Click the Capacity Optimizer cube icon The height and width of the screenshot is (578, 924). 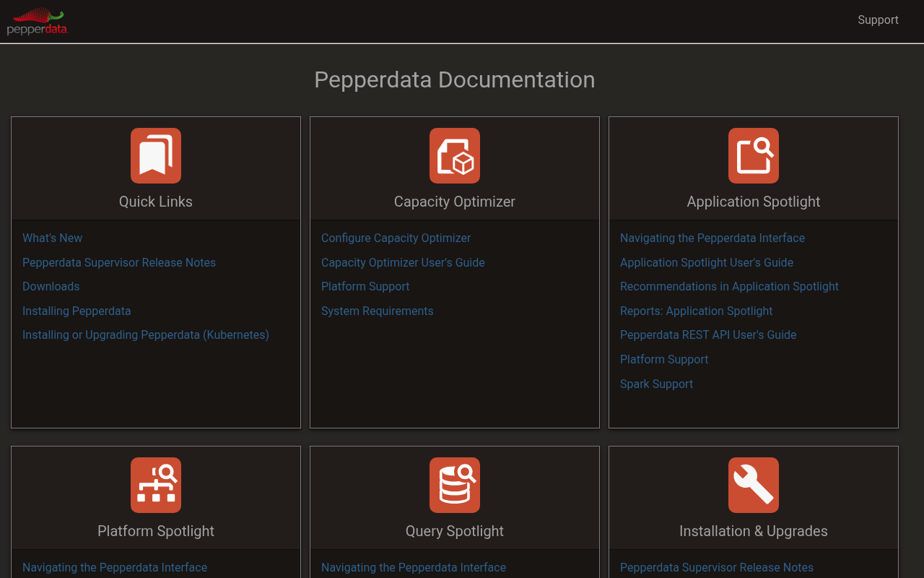[x=455, y=155]
